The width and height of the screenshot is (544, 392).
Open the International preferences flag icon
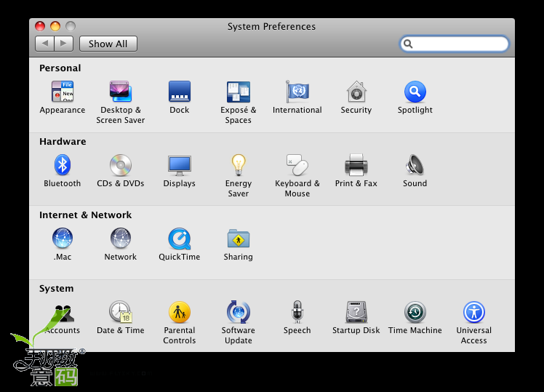pyautogui.click(x=297, y=92)
